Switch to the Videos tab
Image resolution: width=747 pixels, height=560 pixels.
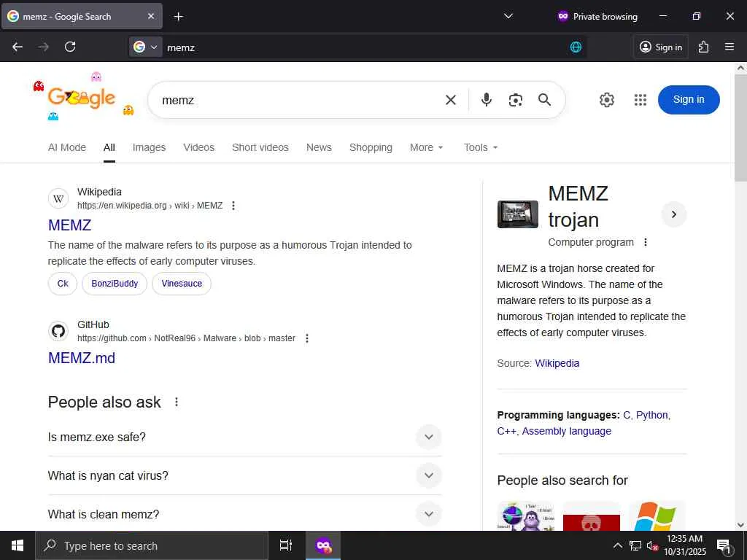(x=198, y=147)
